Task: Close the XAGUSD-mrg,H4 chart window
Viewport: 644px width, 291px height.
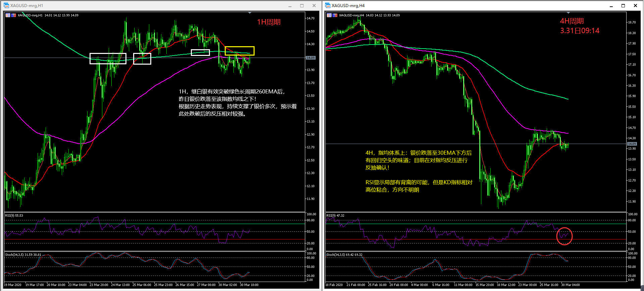Action: pyautogui.click(x=635, y=6)
